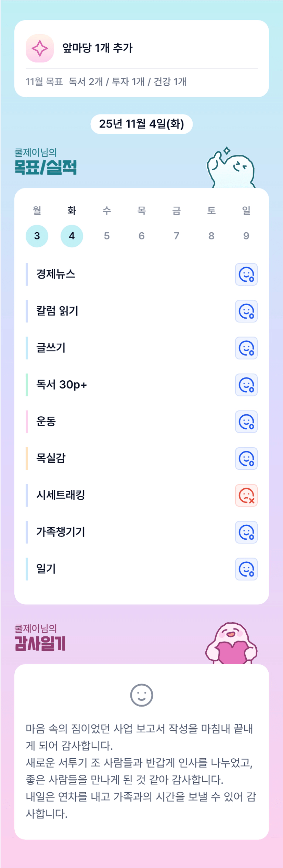Toggle the 글쓰기 smiley status

pos(246,348)
